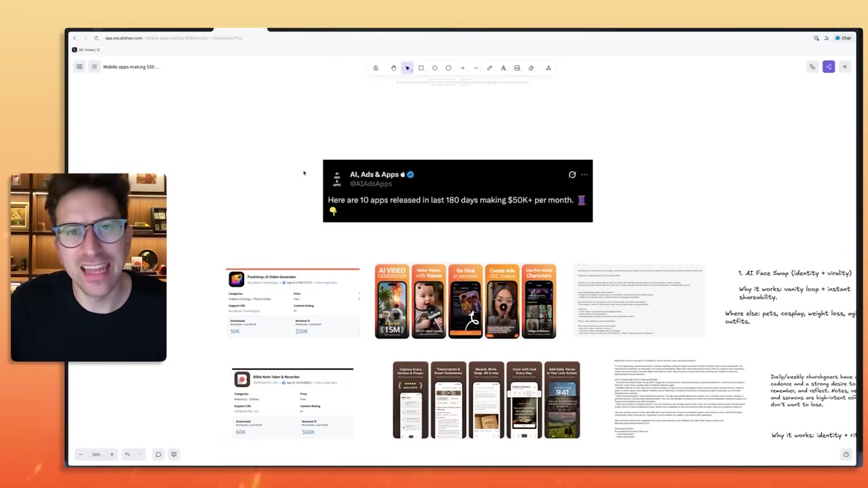
Task: Open more shapes tools menu
Action: pyautogui.click(x=549, y=68)
